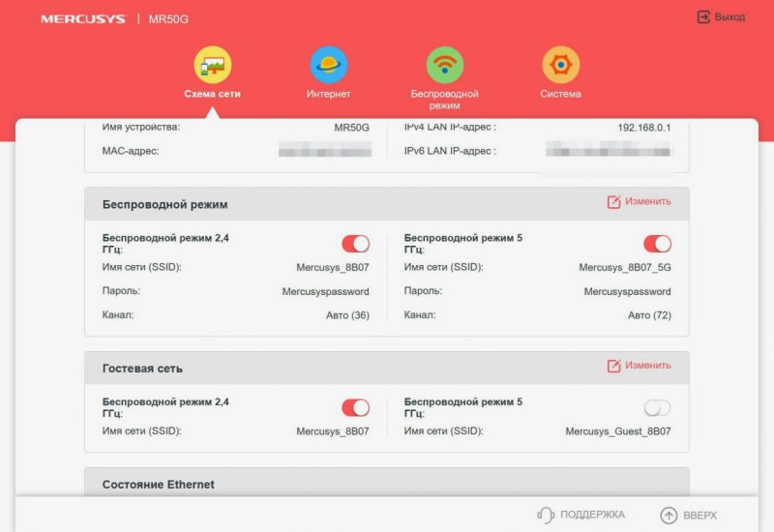This screenshot has width=774, height=532.
Task: Click the ВВЕРХ back-to-top link
Action: (700, 516)
